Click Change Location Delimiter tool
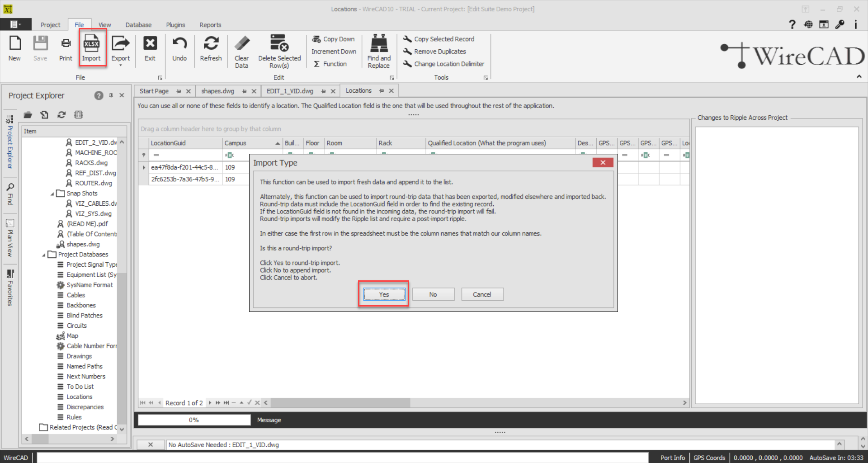The width and height of the screenshot is (868, 463). coord(443,64)
